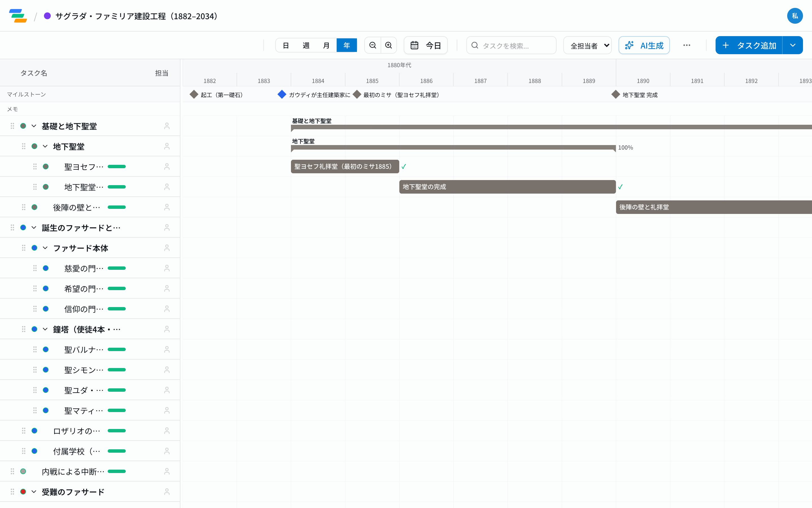Open the AI生成 sparkle button

tap(644, 45)
